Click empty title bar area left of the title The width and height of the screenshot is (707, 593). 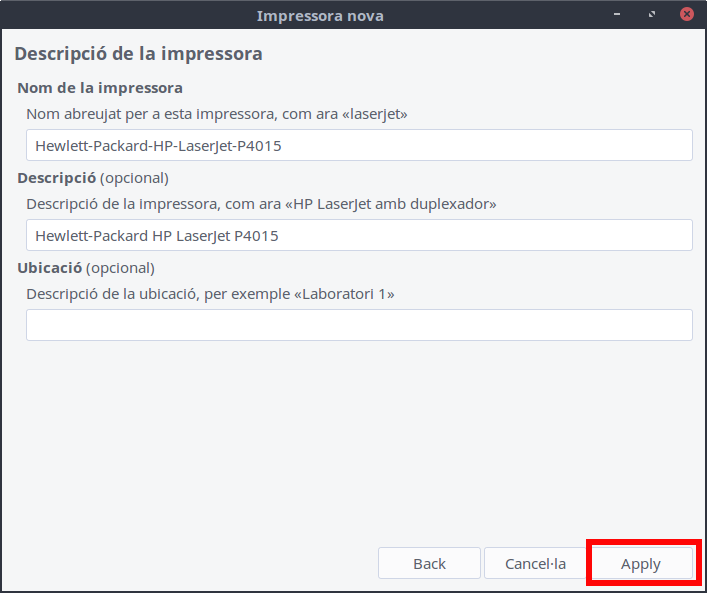[x=120, y=15]
